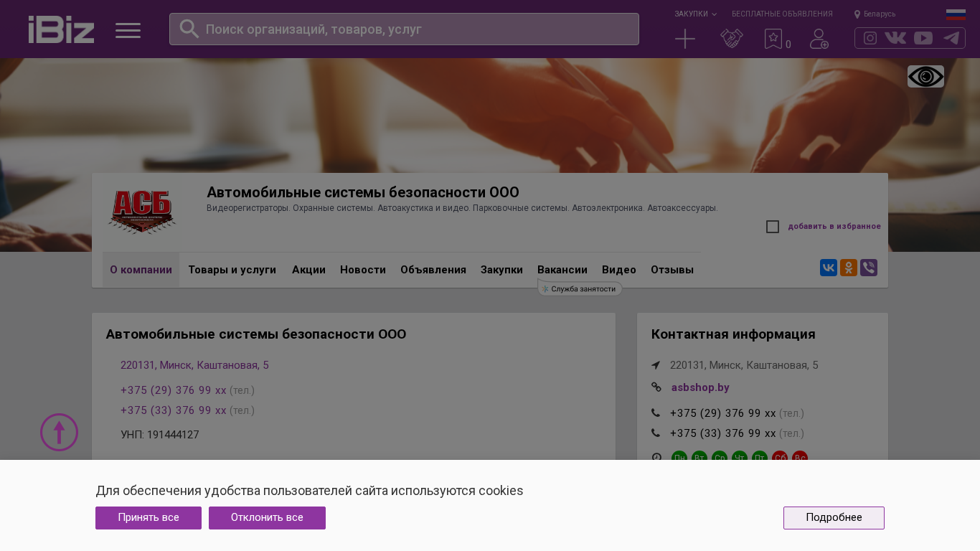The image size is (980, 551).
Task: Select the О компании tab
Action: [141, 270]
